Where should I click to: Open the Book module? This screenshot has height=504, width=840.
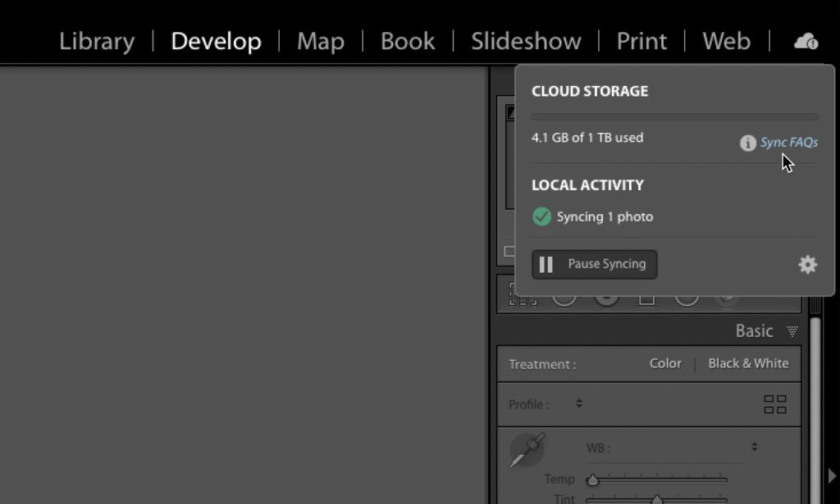click(408, 41)
